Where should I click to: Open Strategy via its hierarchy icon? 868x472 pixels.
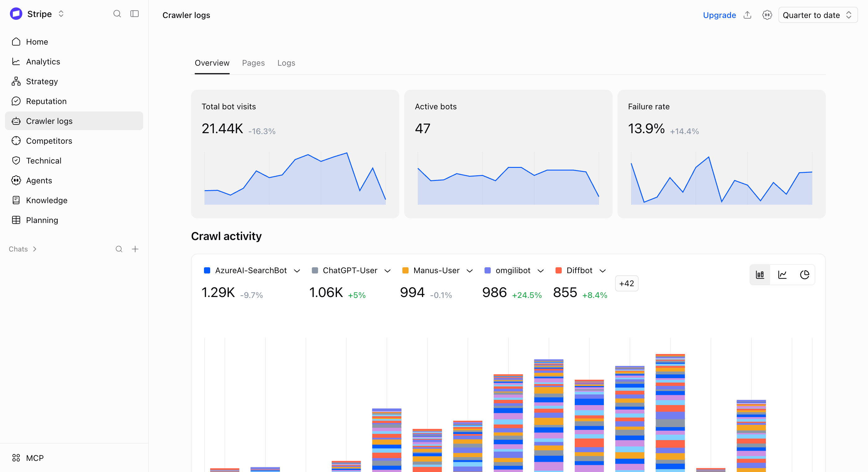tap(16, 81)
